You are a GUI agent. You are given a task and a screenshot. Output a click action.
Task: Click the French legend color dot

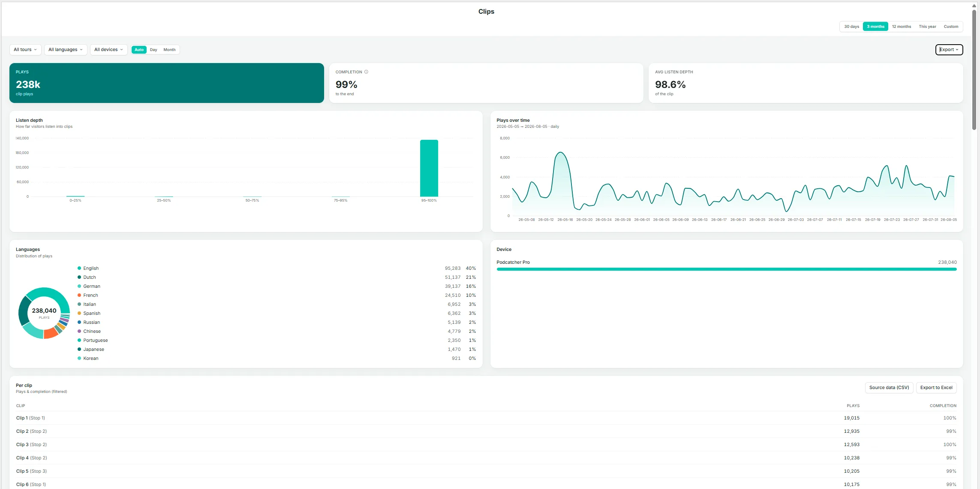click(79, 296)
